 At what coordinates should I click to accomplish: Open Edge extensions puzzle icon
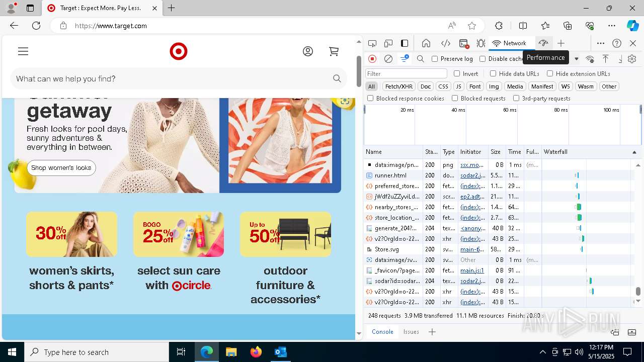[499, 26]
